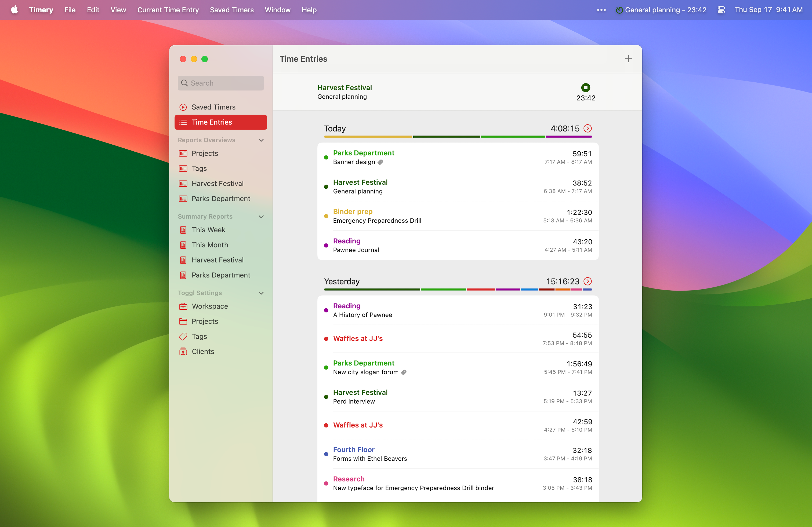The image size is (812, 527).
Task: Select Harvest Festival General planning 38:52 entry
Action: [458, 186]
